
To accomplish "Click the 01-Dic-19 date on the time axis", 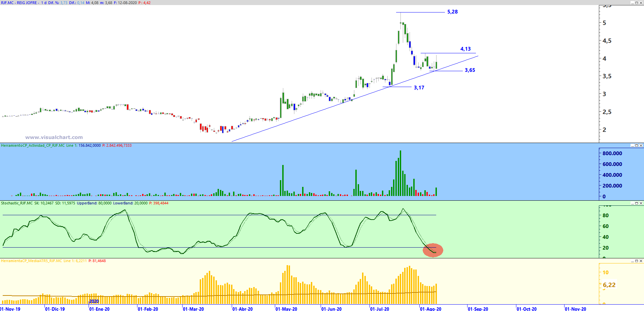I will [x=55, y=309].
